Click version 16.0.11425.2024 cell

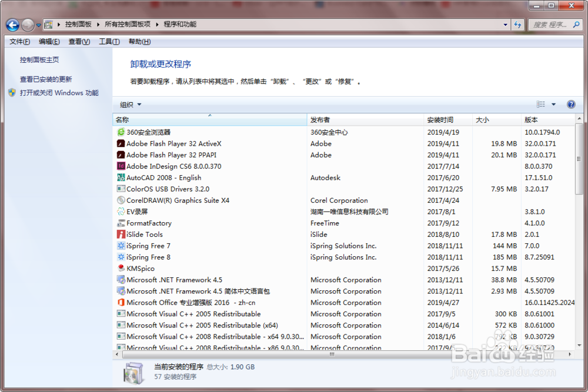[549, 303]
